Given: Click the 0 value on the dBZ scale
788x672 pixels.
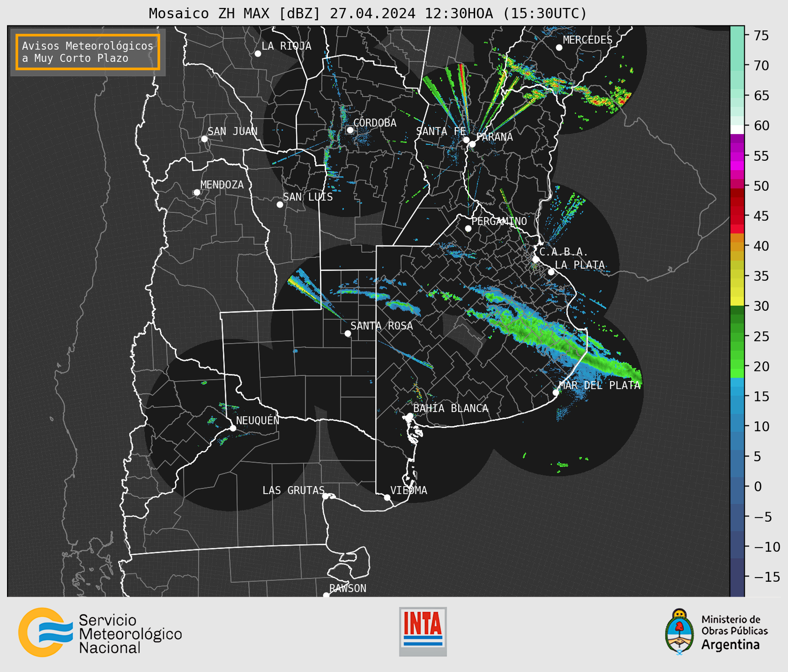Looking at the screenshot, I should [x=758, y=486].
